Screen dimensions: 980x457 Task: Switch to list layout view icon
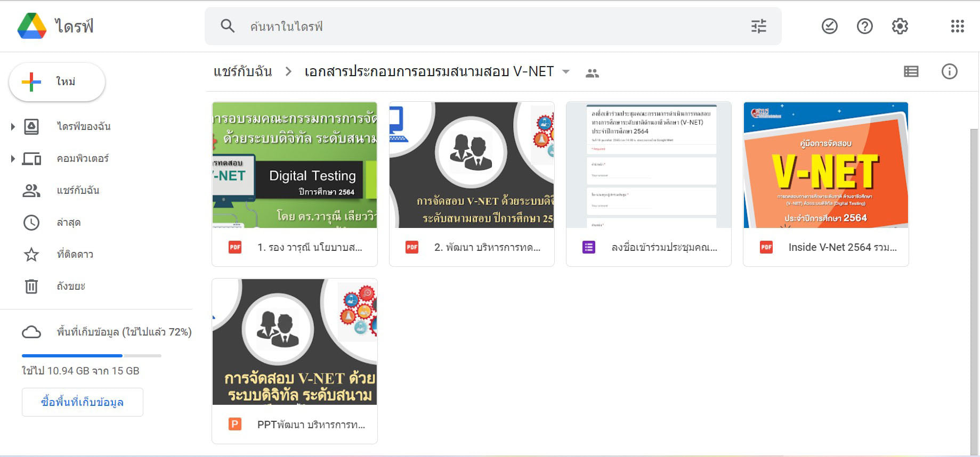911,71
